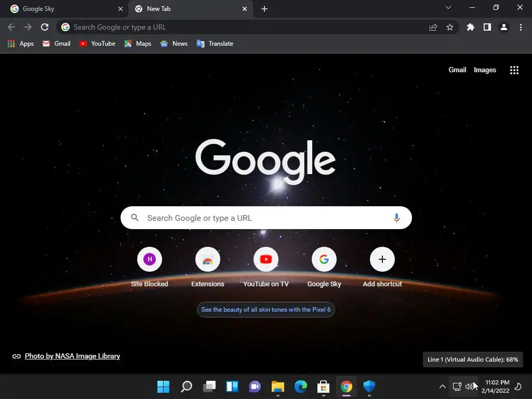This screenshot has width=532, height=399.
Task: Open the Chrome three-dot menu
Action: (521, 27)
